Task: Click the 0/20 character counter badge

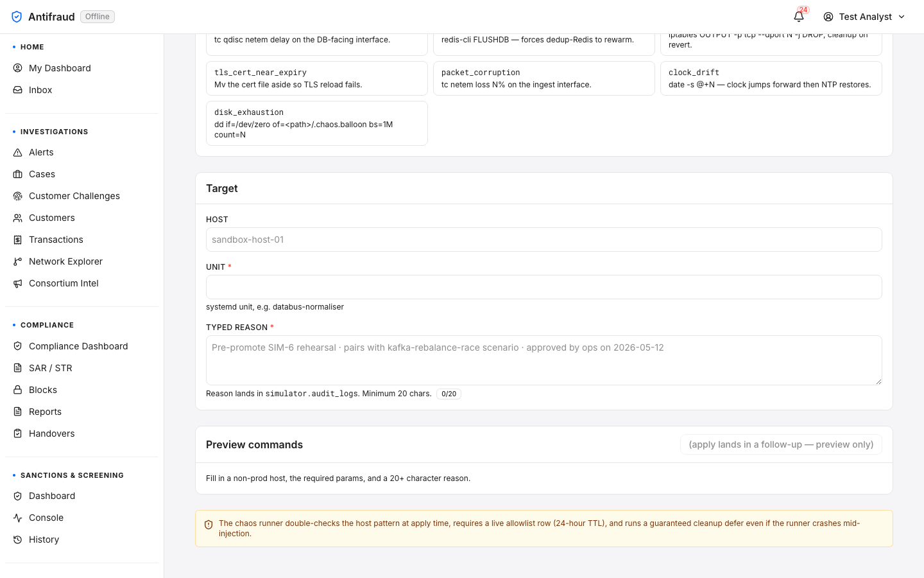Action: [449, 394]
